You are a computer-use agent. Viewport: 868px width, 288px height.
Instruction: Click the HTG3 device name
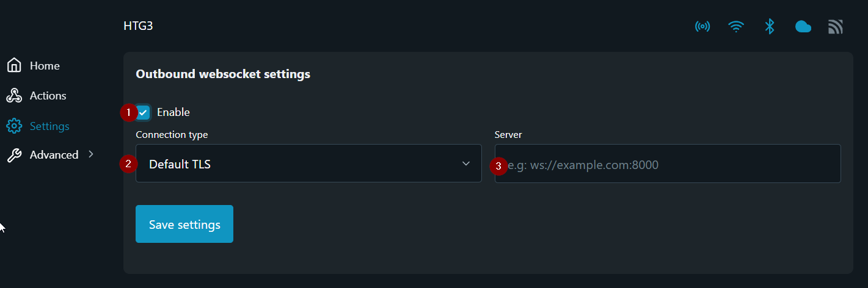[x=138, y=27]
